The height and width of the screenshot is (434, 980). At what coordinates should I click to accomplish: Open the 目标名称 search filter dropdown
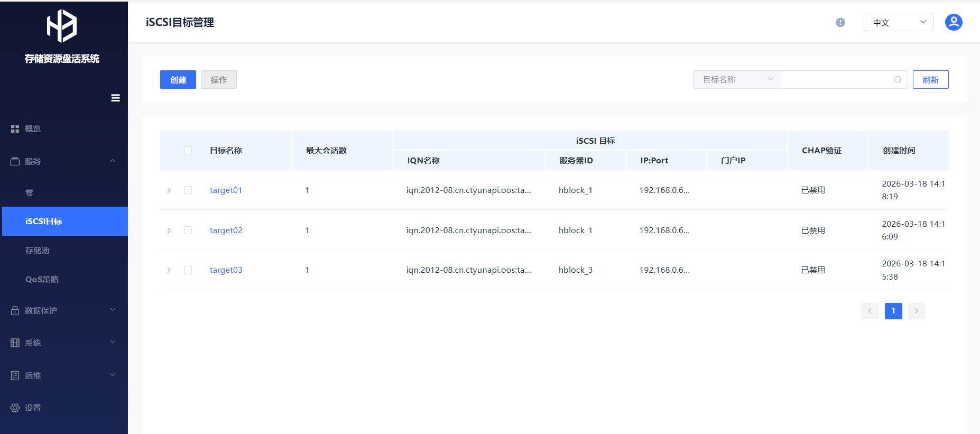pyautogui.click(x=736, y=80)
